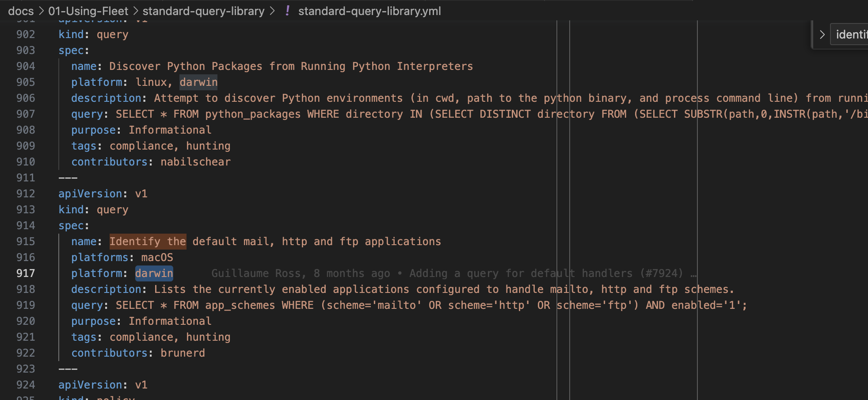868x400 pixels.
Task: Expand the replace toggle chevron in the find widget
Action: click(822, 34)
